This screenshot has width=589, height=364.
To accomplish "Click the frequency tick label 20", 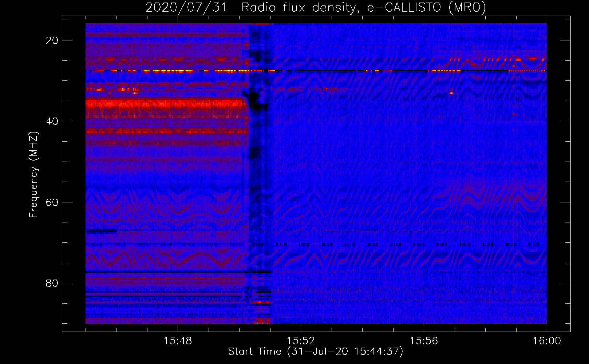I will 52,40.
